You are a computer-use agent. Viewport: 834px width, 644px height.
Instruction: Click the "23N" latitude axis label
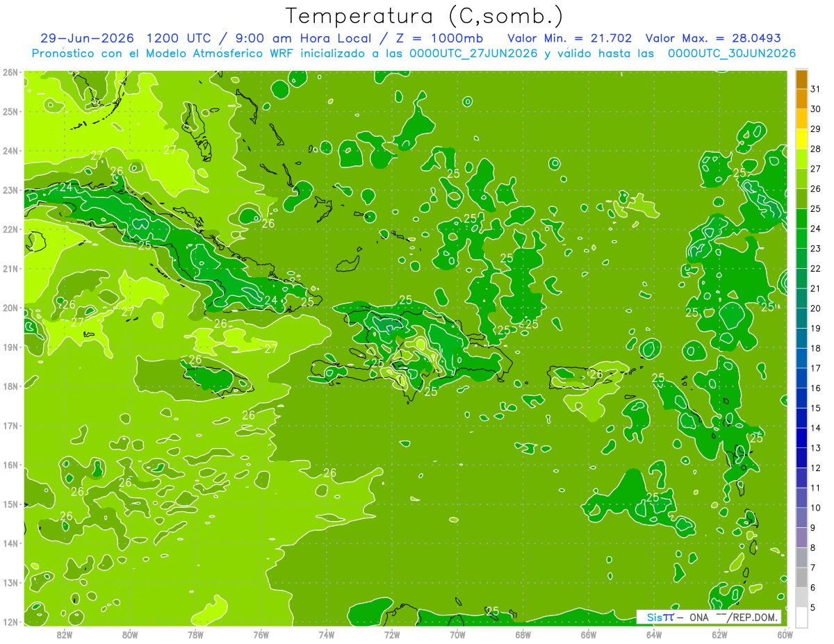point(10,190)
